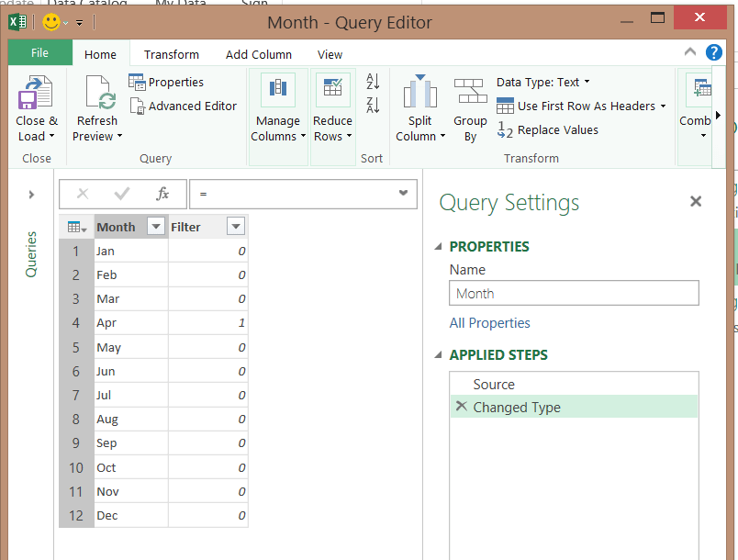Click the Group By icon
The width and height of the screenshot is (738, 560).
(x=470, y=93)
